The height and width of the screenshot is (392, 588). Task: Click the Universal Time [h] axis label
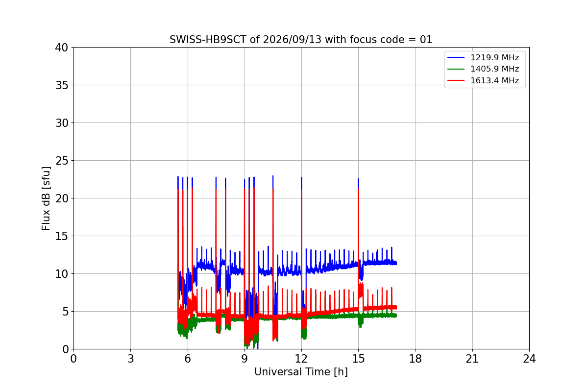pos(301,372)
